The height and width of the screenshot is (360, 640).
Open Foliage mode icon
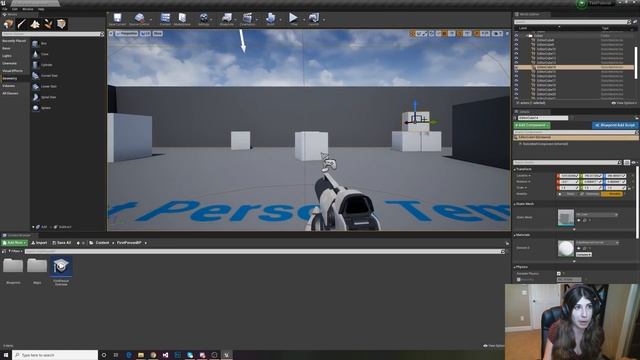(x=48, y=24)
